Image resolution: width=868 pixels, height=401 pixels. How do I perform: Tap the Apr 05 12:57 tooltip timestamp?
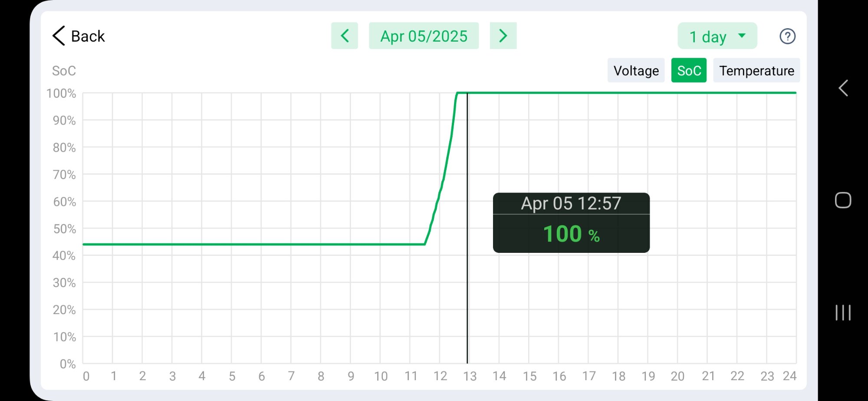pyautogui.click(x=571, y=203)
